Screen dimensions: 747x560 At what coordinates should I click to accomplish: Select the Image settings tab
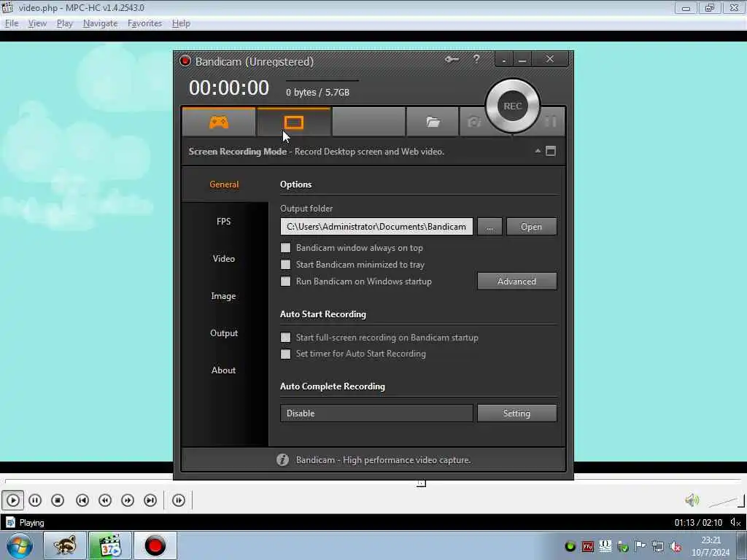coord(224,296)
